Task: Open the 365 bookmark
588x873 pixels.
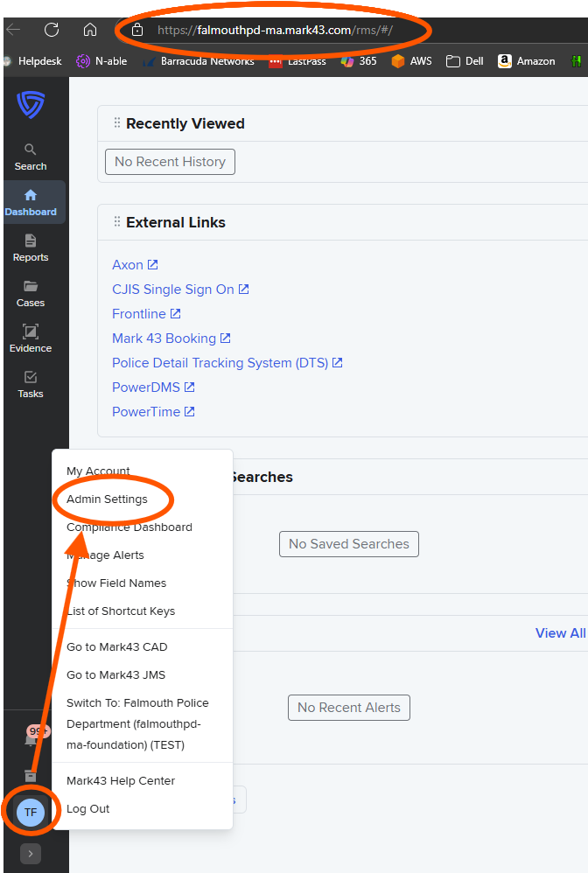Action: [x=359, y=61]
